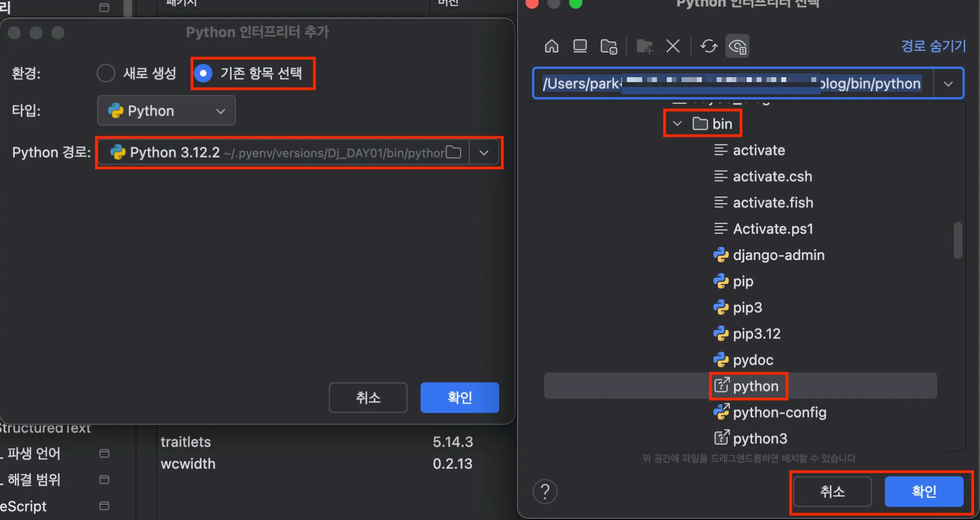This screenshot has width=980, height=520.
Task: Click the folder browse icon in Python path
Action: (453, 152)
